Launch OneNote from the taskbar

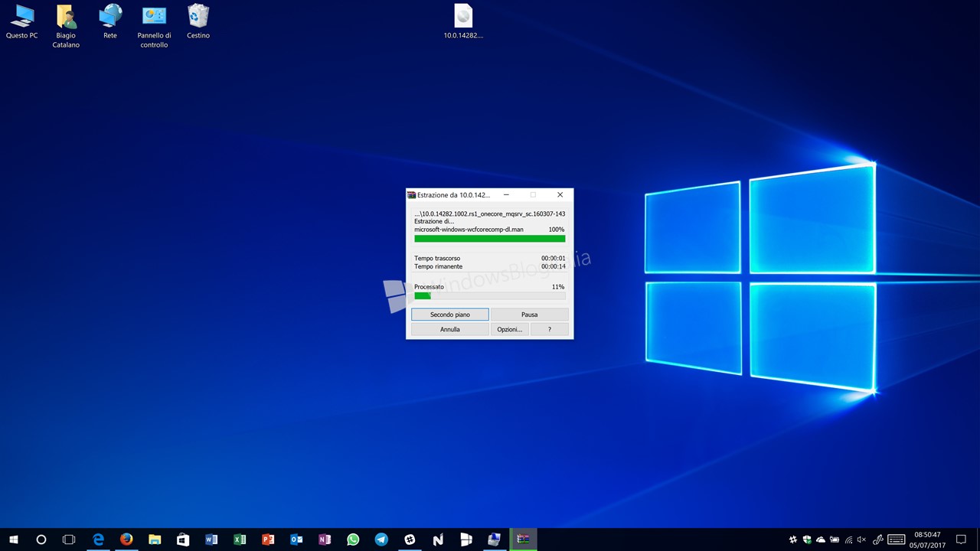(x=325, y=540)
